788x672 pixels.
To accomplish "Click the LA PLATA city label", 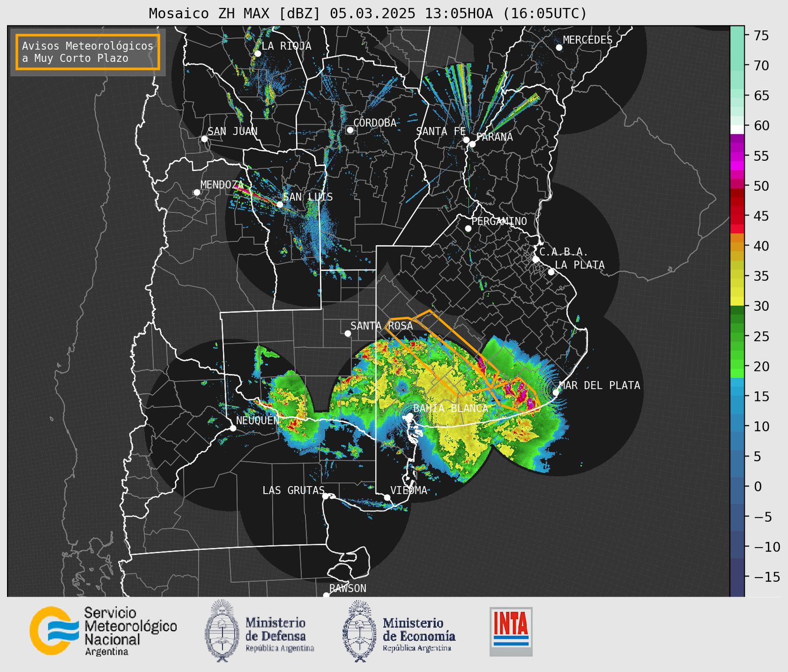I will click(x=580, y=265).
